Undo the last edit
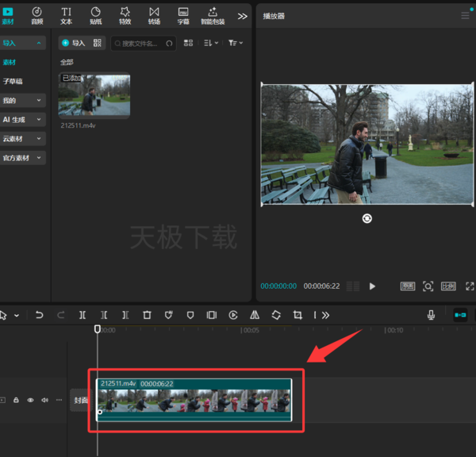This screenshot has width=476, height=457. point(39,315)
